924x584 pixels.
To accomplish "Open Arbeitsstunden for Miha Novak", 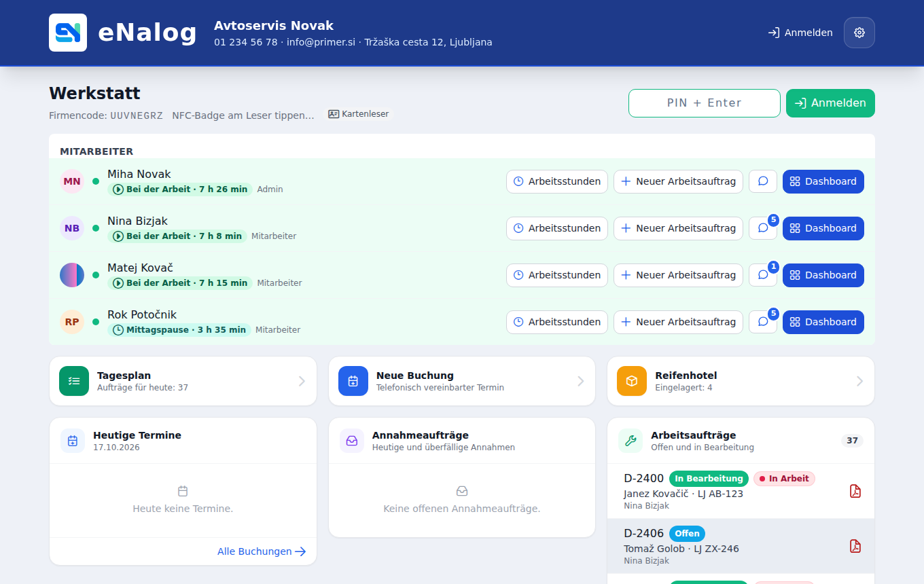I will pyautogui.click(x=557, y=181).
